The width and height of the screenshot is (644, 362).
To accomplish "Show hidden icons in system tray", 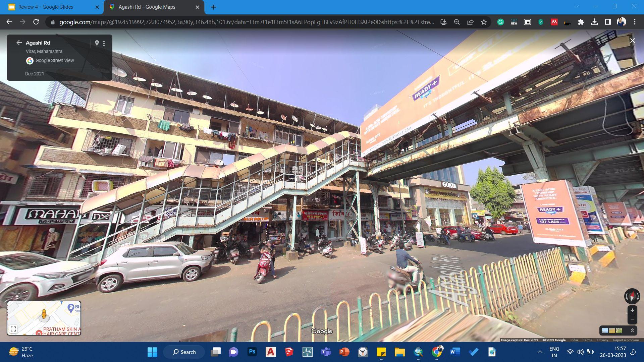I will pyautogui.click(x=540, y=352).
